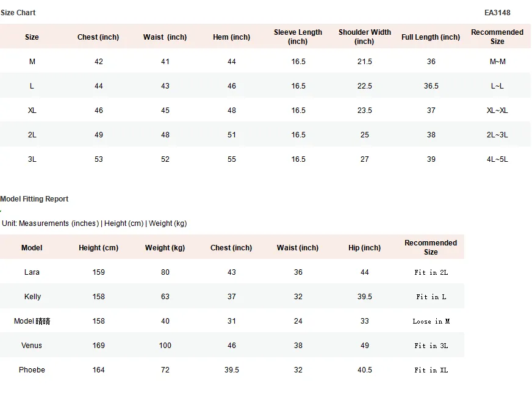Click the Size Chart heading
This screenshot has height=403, width=532.
click(x=18, y=13)
